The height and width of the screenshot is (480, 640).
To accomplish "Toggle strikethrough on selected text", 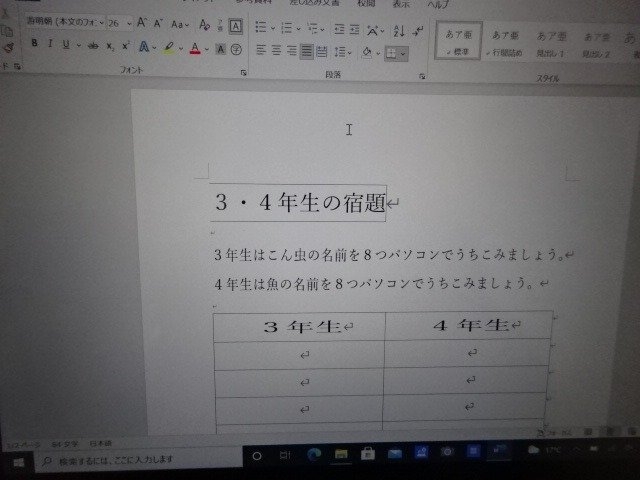I will click(92, 46).
